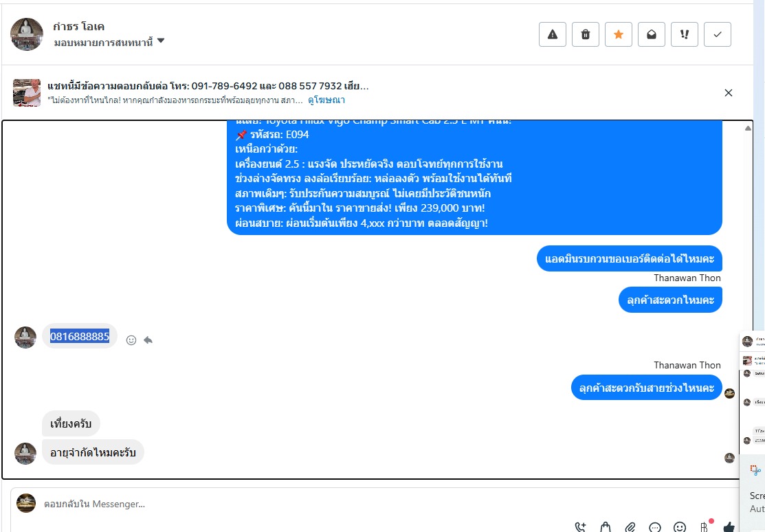Viewport: 765px width, 532px height.
Task: Open the shopping bag products icon
Action: click(606, 527)
